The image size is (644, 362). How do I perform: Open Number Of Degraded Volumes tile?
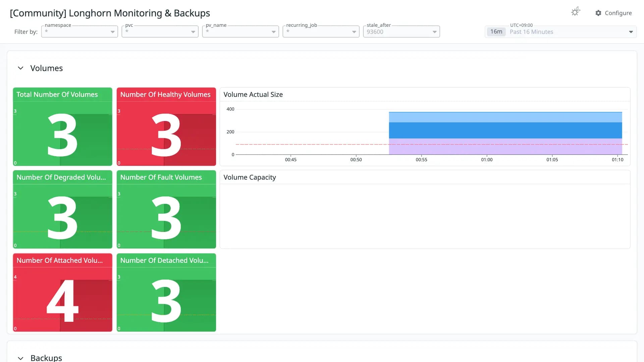[63, 209]
